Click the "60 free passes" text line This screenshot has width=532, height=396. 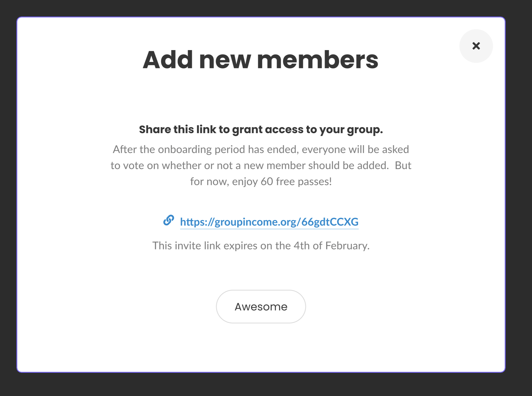[x=261, y=181]
